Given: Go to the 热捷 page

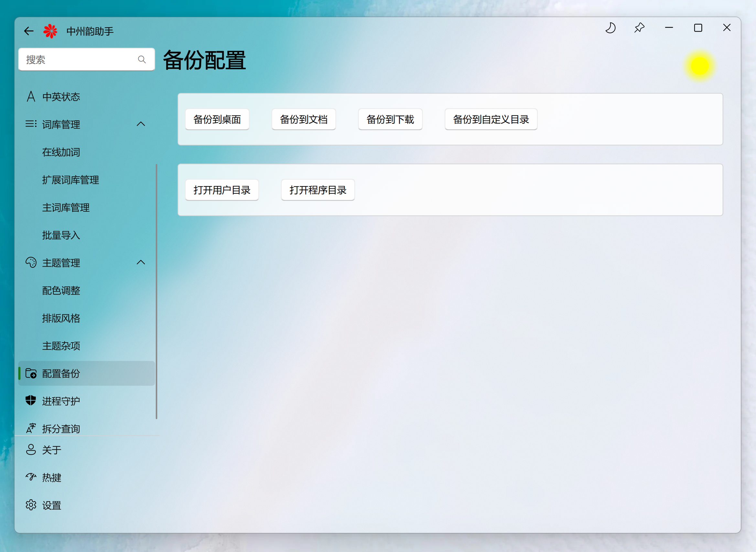Looking at the screenshot, I should click(x=52, y=478).
